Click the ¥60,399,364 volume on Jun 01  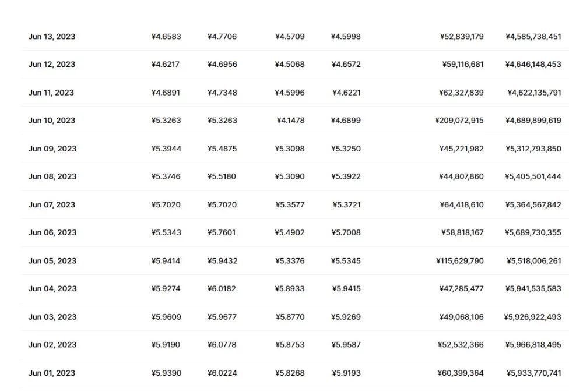point(461,373)
